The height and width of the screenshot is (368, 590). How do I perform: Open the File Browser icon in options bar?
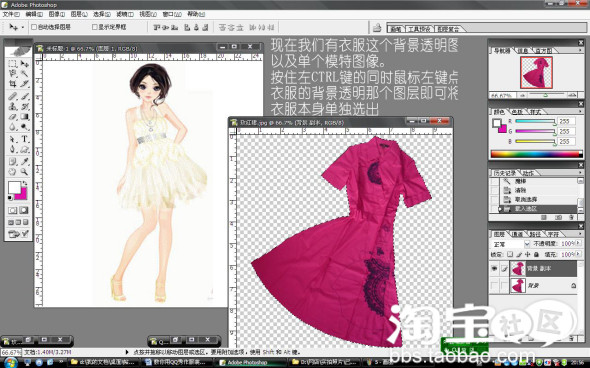(x=377, y=27)
